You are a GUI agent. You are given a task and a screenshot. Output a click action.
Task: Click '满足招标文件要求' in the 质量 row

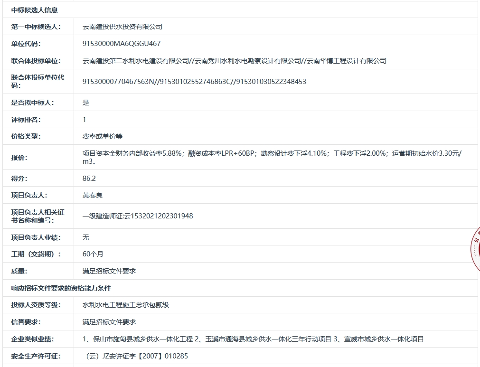point(109,271)
